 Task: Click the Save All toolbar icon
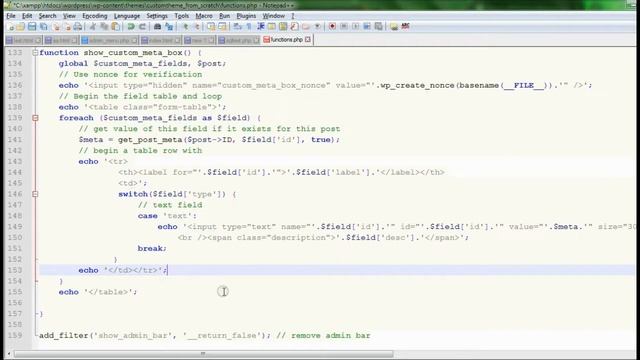(43, 27)
